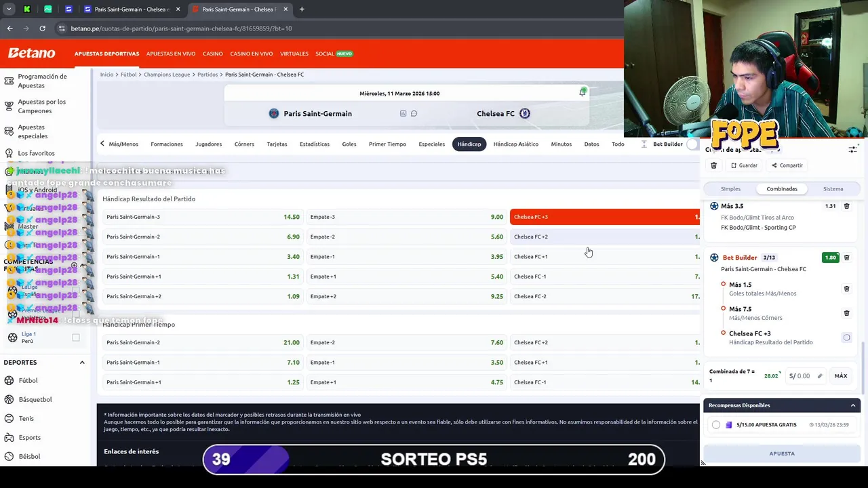Follow the Champions League breadcrumb link
The image size is (868, 488).
pyautogui.click(x=167, y=75)
